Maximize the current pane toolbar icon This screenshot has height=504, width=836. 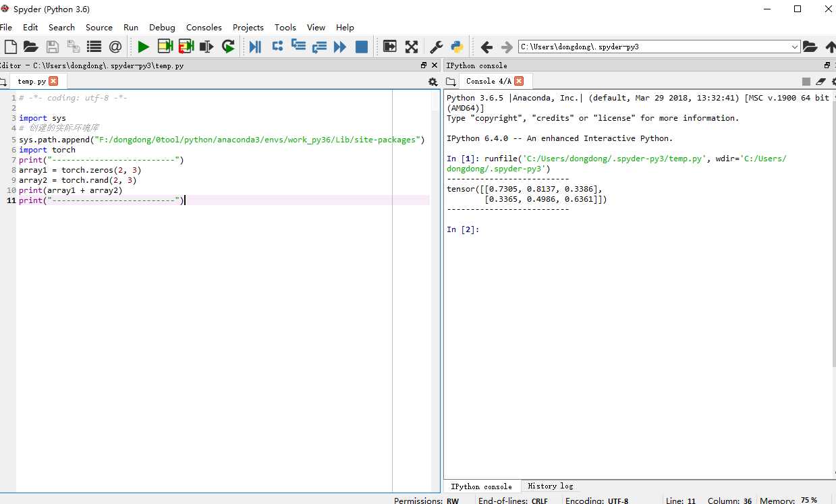[x=390, y=47]
